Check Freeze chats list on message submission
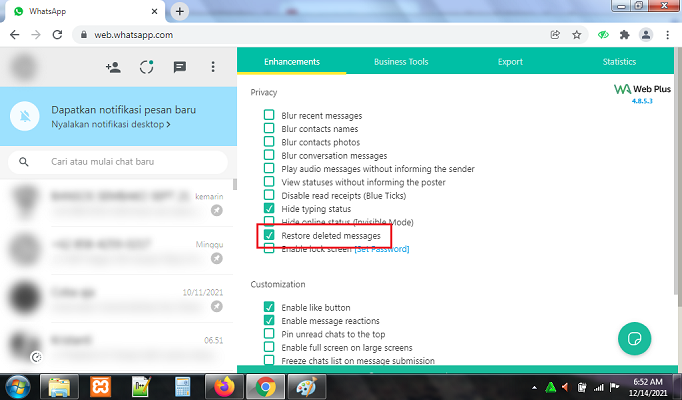Image resolution: width=682 pixels, height=400 pixels. 269,360
